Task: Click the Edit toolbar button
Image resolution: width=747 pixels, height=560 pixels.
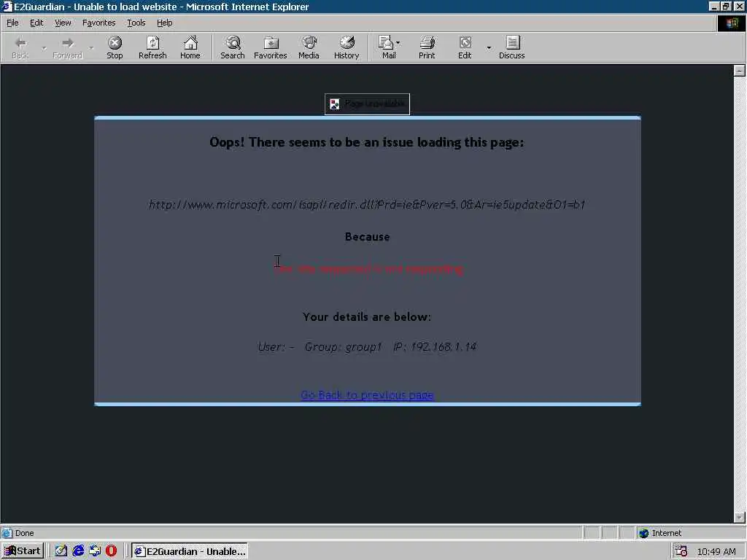Action: [x=465, y=47]
